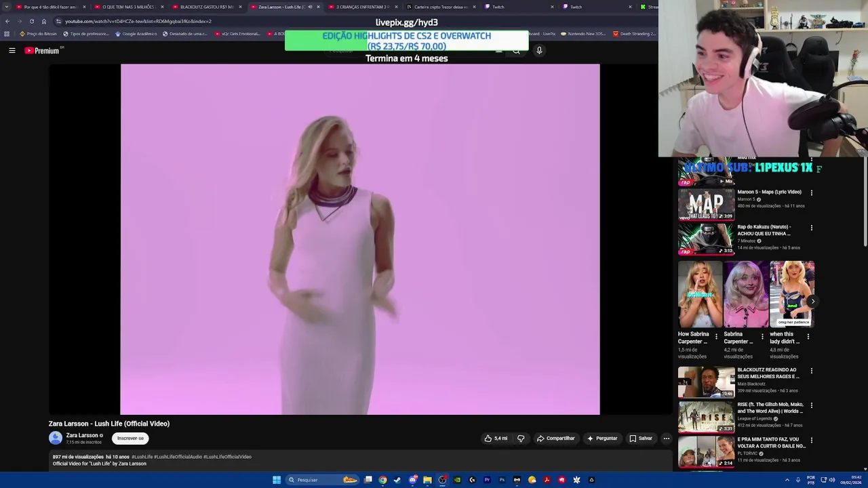
Task: Dislike the Lush Life video
Action: point(521,439)
